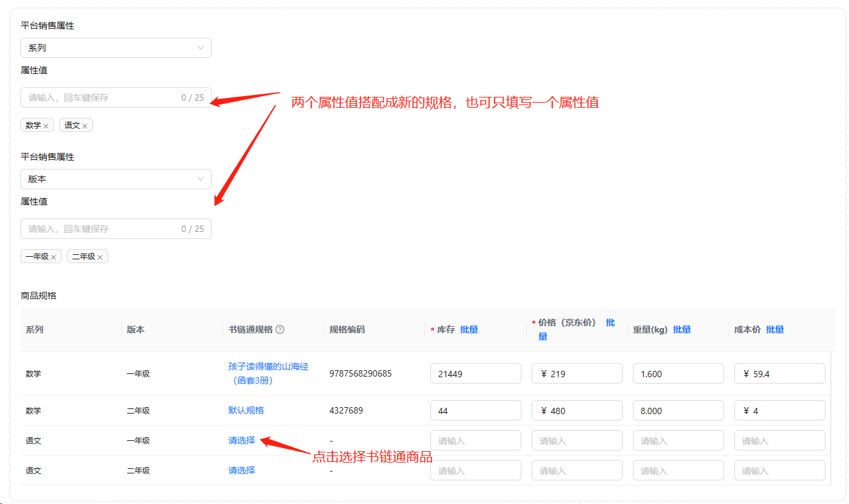Open the 系列 sales attribute dropdown

click(116, 48)
